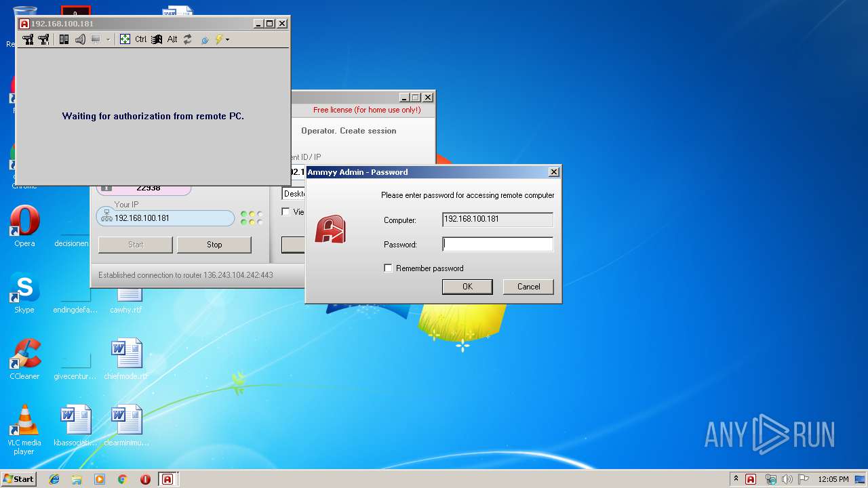The width and height of the screenshot is (868, 488).
Task: Click Stop button in Ammyy Admin window
Action: point(214,245)
